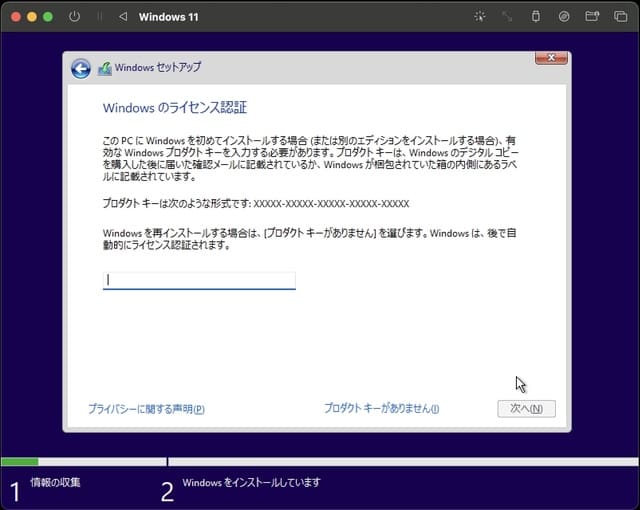640x510 pixels.
Task: Open the USB device icon in the toolbar
Action: click(x=535, y=17)
